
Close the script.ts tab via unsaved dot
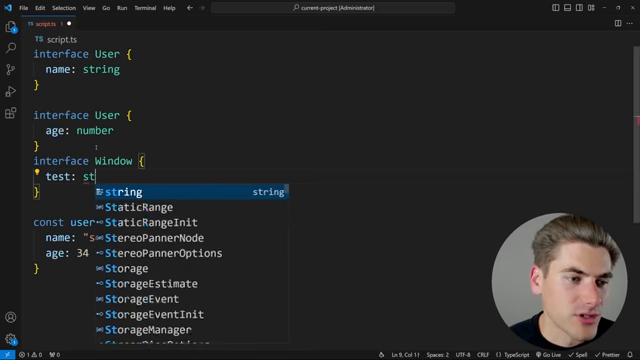69,24
